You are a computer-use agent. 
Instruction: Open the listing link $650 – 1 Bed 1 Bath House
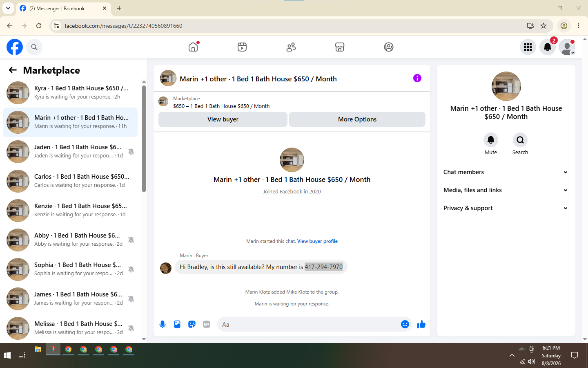(x=221, y=106)
